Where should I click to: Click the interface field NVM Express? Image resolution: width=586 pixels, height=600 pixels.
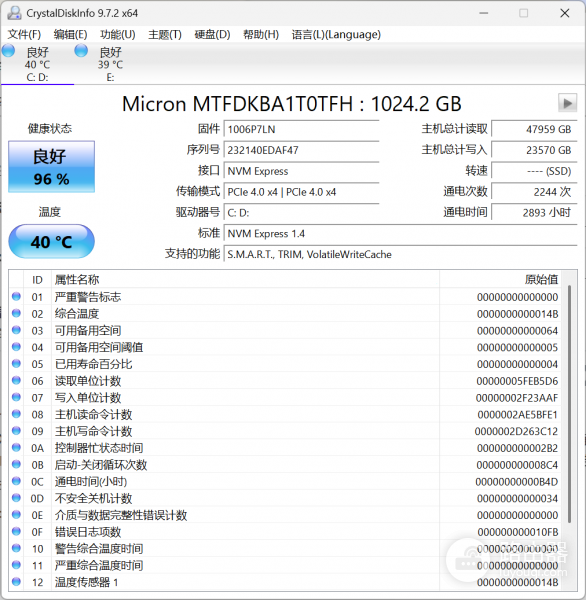301,171
